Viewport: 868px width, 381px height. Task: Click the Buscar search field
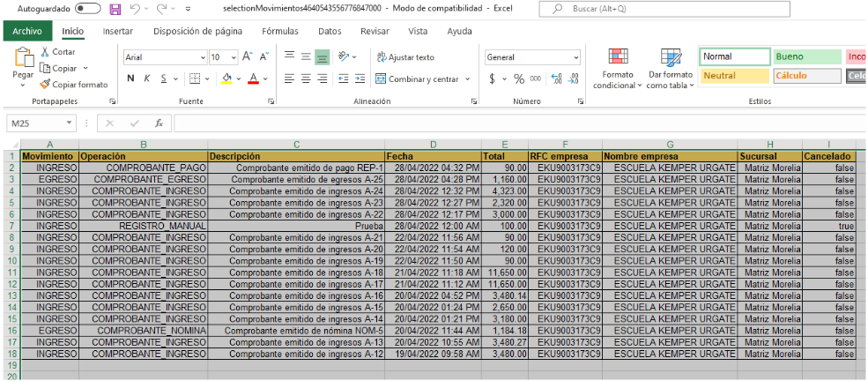(643, 9)
